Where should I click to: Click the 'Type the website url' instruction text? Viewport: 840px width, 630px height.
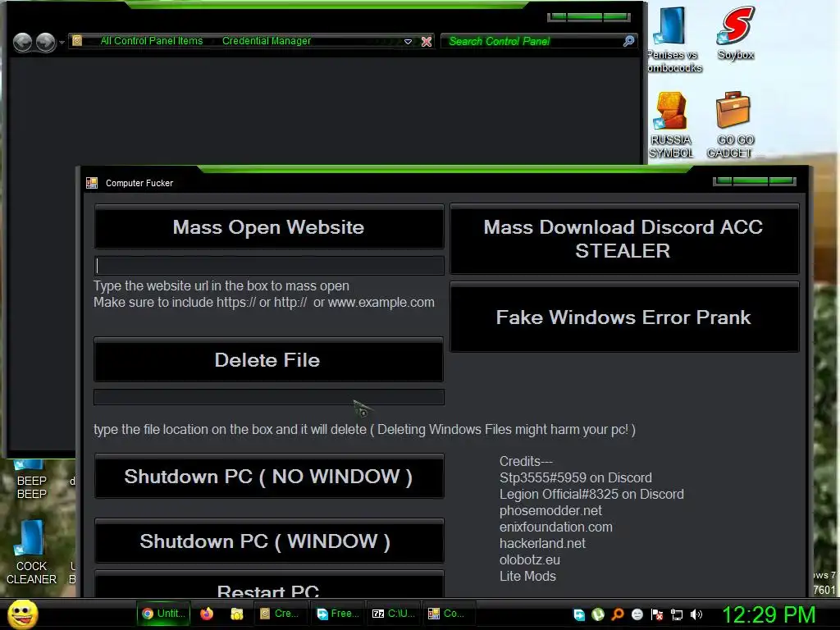coord(221,286)
